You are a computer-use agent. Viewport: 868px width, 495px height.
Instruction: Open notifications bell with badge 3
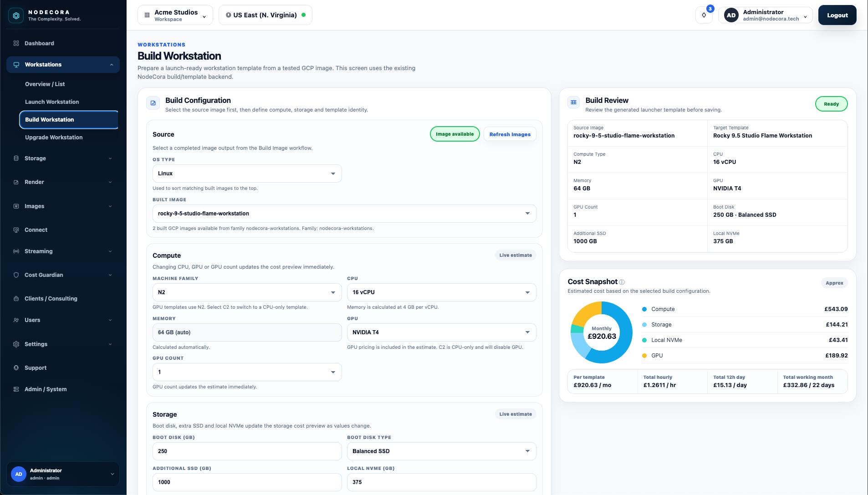click(704, 15)
